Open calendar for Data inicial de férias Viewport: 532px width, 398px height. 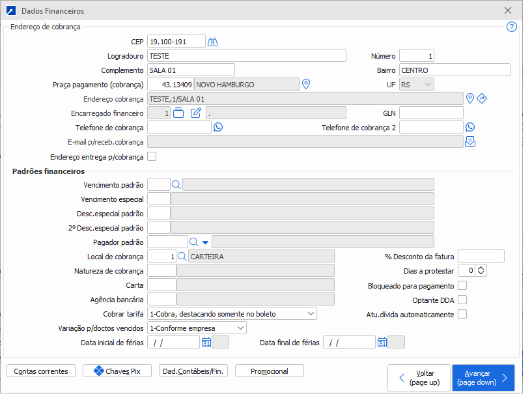point(206,343)
